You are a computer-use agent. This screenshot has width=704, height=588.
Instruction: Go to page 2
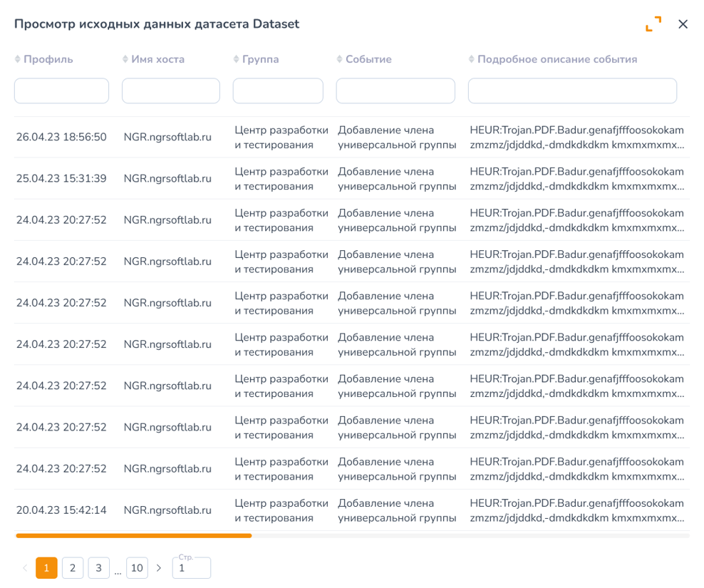click(x=73, y=568)
